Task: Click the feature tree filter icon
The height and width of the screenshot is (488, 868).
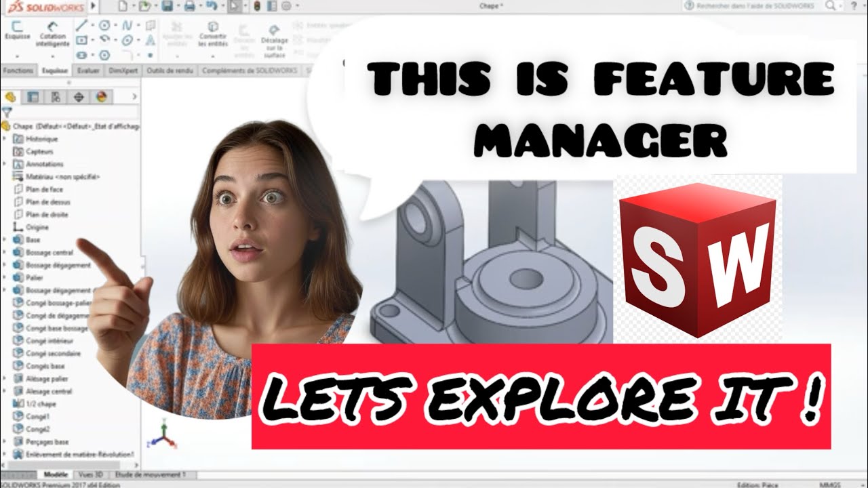Action: pos(7,112)
